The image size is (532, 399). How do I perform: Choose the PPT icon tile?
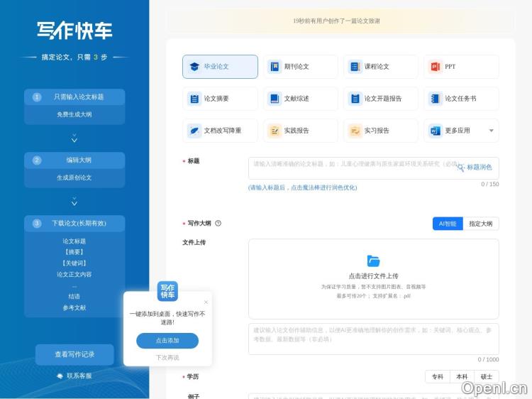pyautogui.click(x=435, y=67)
